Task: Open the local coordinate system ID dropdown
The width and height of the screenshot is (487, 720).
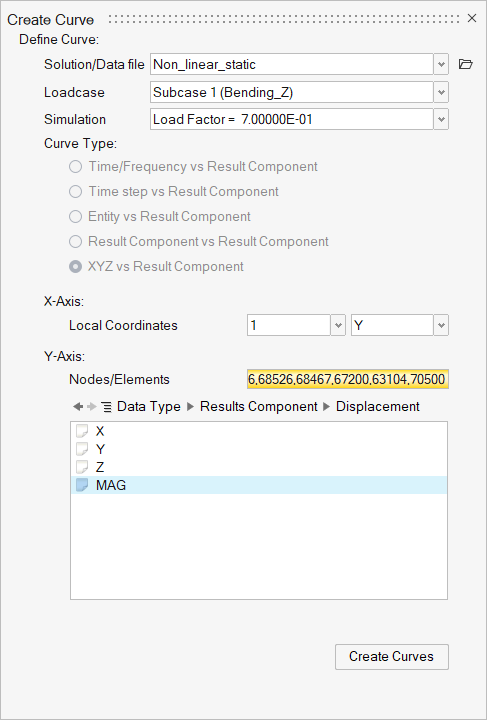Action: (x=338, y=325)
